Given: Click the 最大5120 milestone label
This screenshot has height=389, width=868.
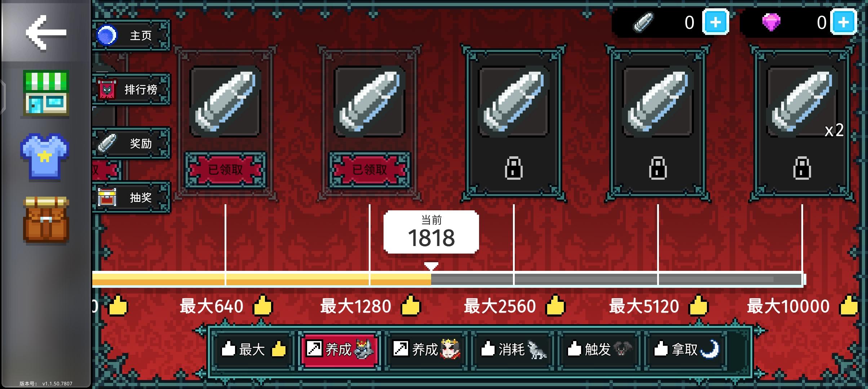Looking at the screenshot, I should click(644, 306).
